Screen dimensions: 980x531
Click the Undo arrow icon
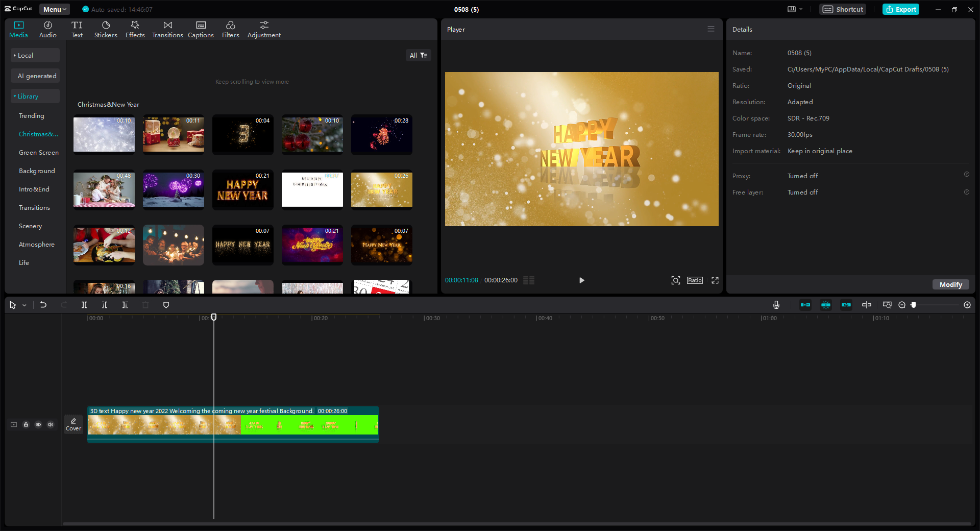coord(43,305)
